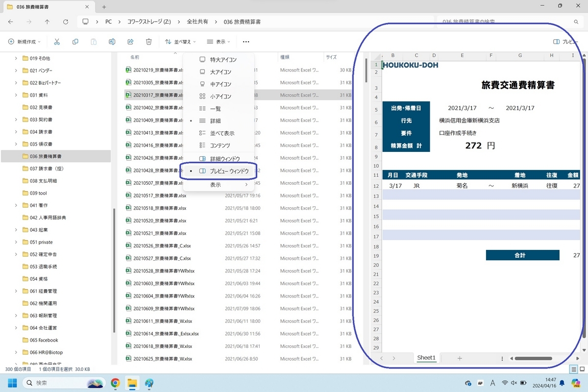Click the サイズ column header
The image size is (588, 392).
tap(331, 57)
